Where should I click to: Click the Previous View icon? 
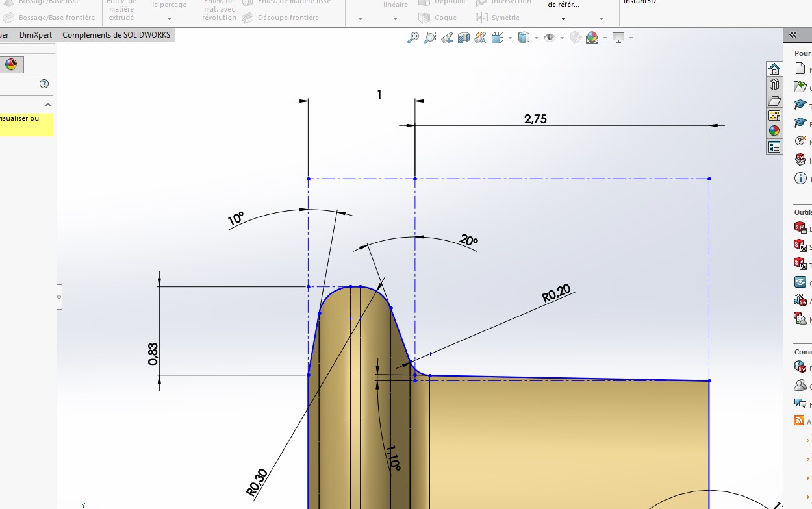[447, 38]
